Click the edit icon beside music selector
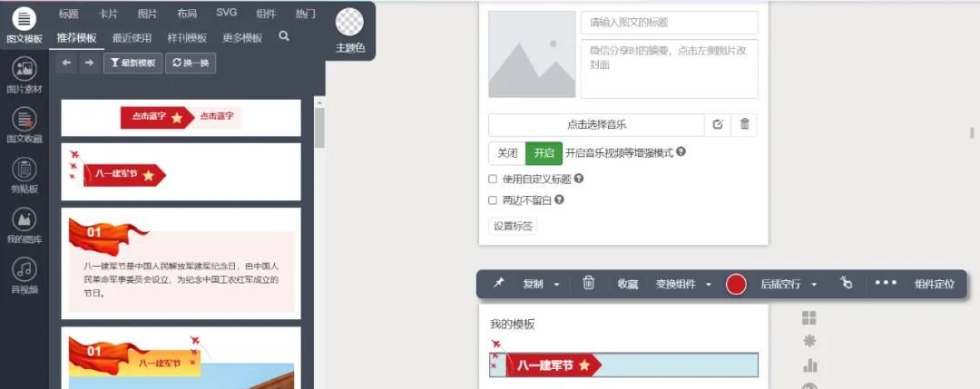Viewport: 980px width, 389px height. pyautogui.click(x=718, y=124)
